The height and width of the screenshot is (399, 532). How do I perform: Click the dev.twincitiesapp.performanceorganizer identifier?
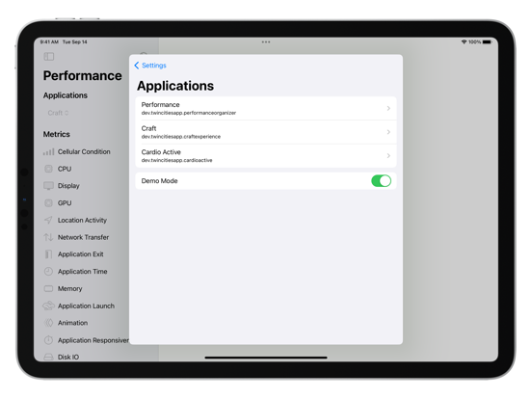[x=189, y=113]
